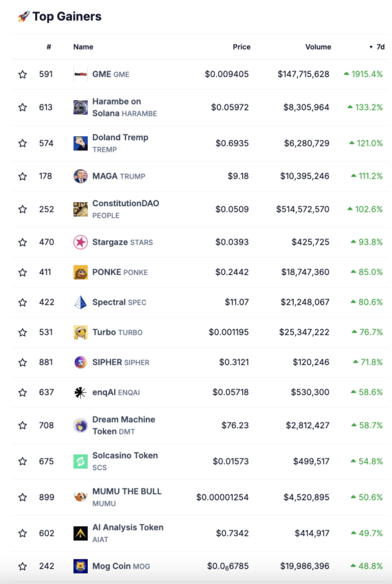
Task: Toggle the star next to Turbo
Action: click(x=23, y=333)
